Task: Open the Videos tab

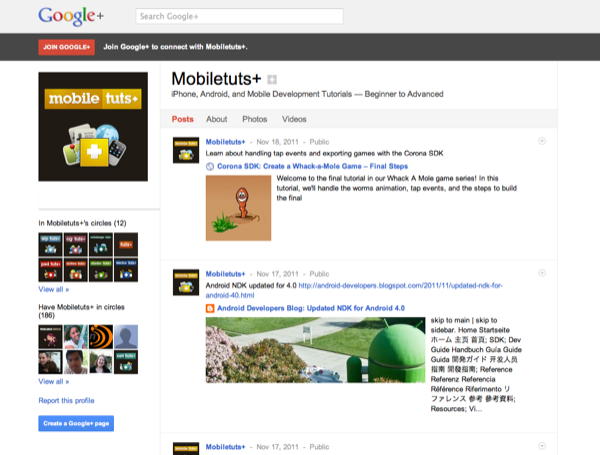Action: pos(294,119)
